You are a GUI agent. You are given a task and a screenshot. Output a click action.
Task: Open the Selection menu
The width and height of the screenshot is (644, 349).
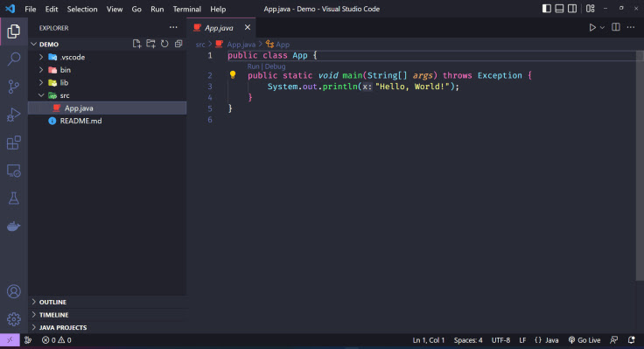point(82,9)
